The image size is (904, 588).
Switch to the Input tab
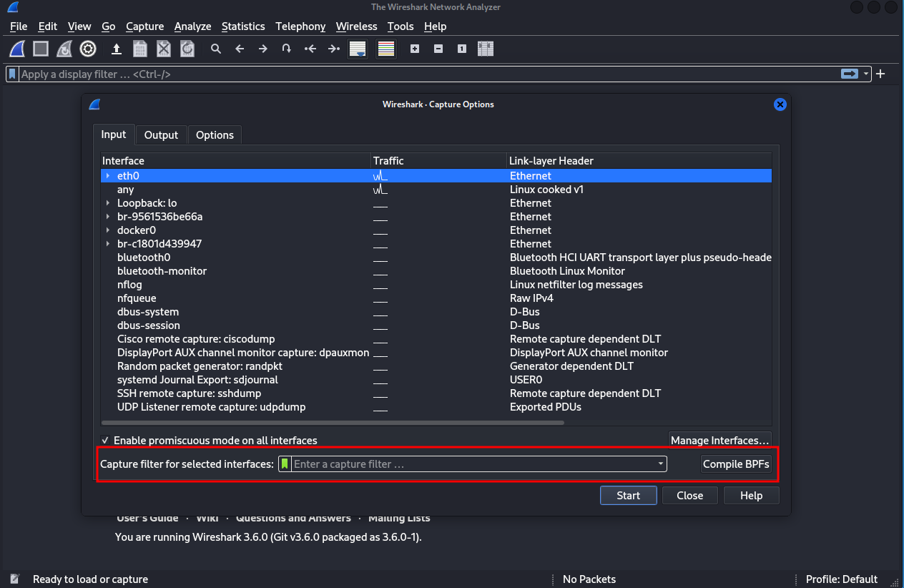(x=114, y=134)
